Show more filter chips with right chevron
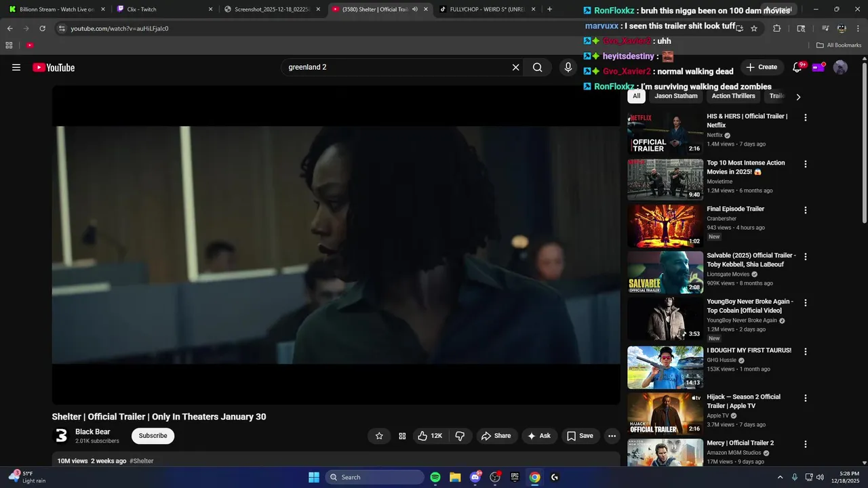Viewport: 868px width, 488px height. point(798,97)
